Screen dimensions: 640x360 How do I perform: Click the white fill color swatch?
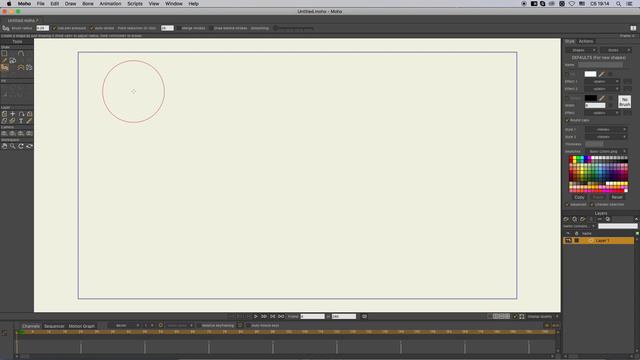[x=590, y=74]
